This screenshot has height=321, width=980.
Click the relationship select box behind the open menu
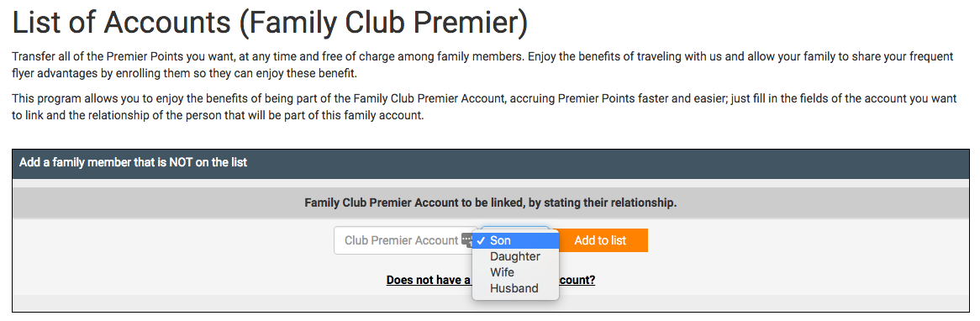click(x=515, y=229)
